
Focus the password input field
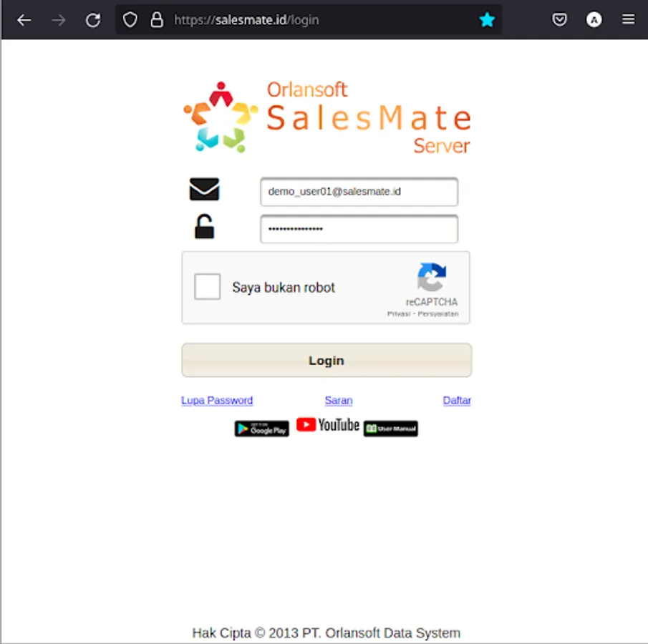pyautogui.click(x=359, y=229)
